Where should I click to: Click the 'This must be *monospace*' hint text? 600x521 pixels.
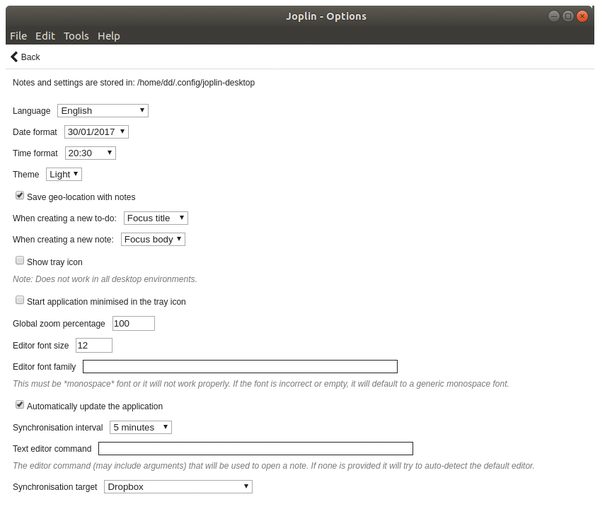(x=261, y=384)
